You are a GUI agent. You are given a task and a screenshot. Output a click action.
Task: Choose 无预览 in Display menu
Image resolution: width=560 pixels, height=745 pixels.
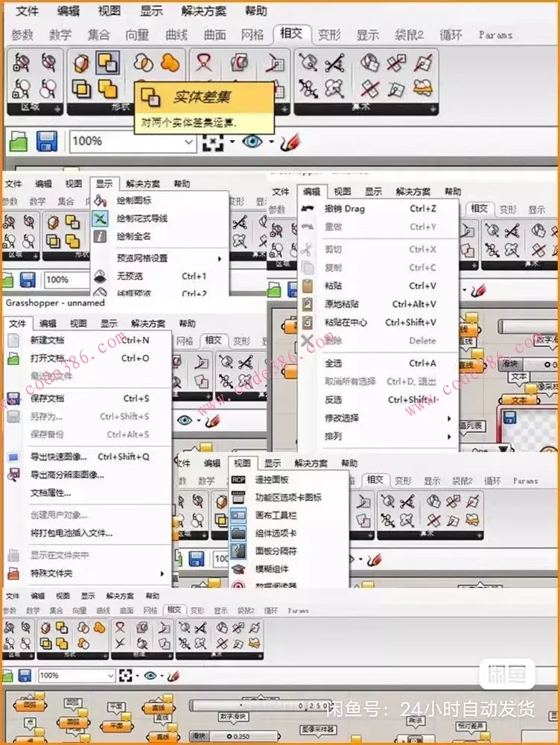130,276
